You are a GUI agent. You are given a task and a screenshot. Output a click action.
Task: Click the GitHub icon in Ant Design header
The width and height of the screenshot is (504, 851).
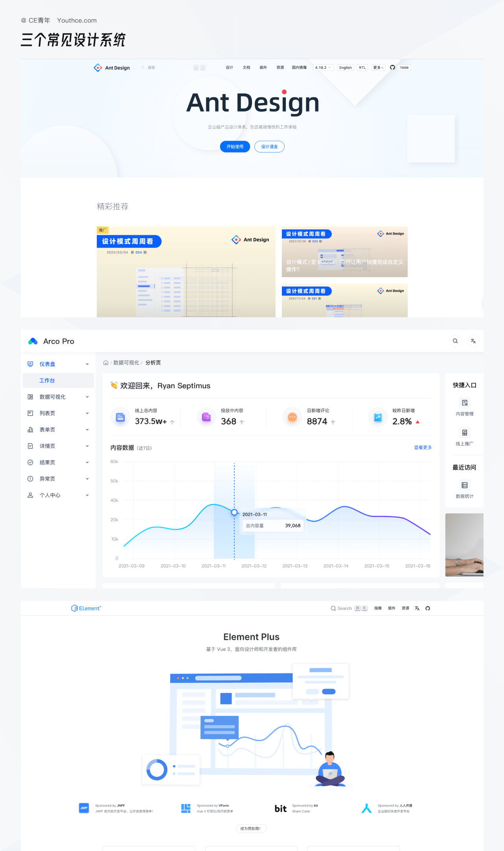[x=392, y=67]
